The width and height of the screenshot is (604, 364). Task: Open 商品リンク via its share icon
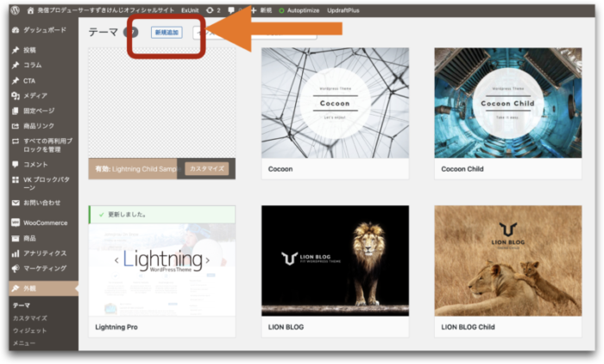(x=16, y=126)
